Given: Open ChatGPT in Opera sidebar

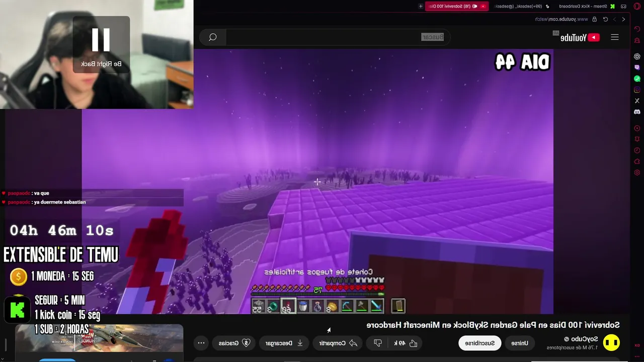Looking at the screenshot, I should [x=637, y=56].
